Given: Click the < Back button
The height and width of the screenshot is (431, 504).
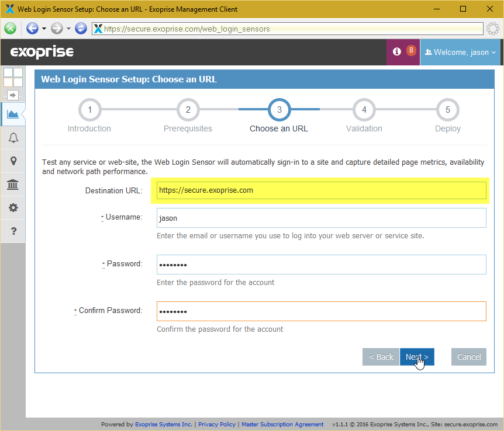Looking at the screenshot, I should pyautogui.click(x=381, y=357).
